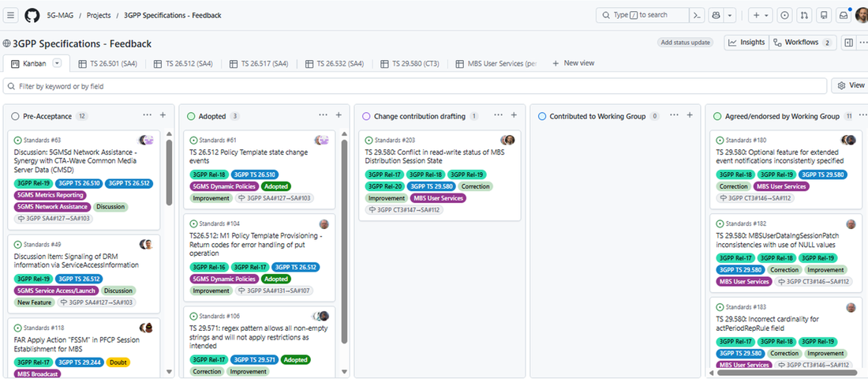Click the repositories icon in header
Image resolution: width=868 pixels, height=379 pixels.
pyautogui.click(x=824, y=15)
